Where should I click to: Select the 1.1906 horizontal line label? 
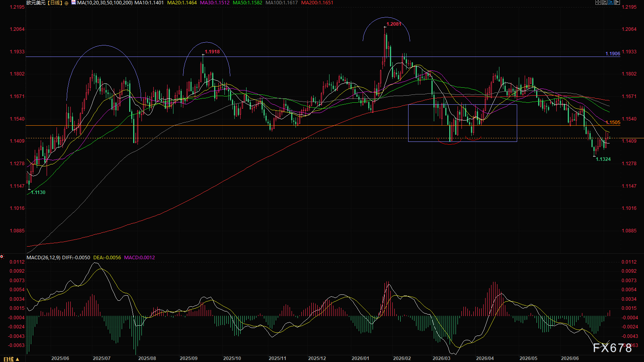(613, 54)
